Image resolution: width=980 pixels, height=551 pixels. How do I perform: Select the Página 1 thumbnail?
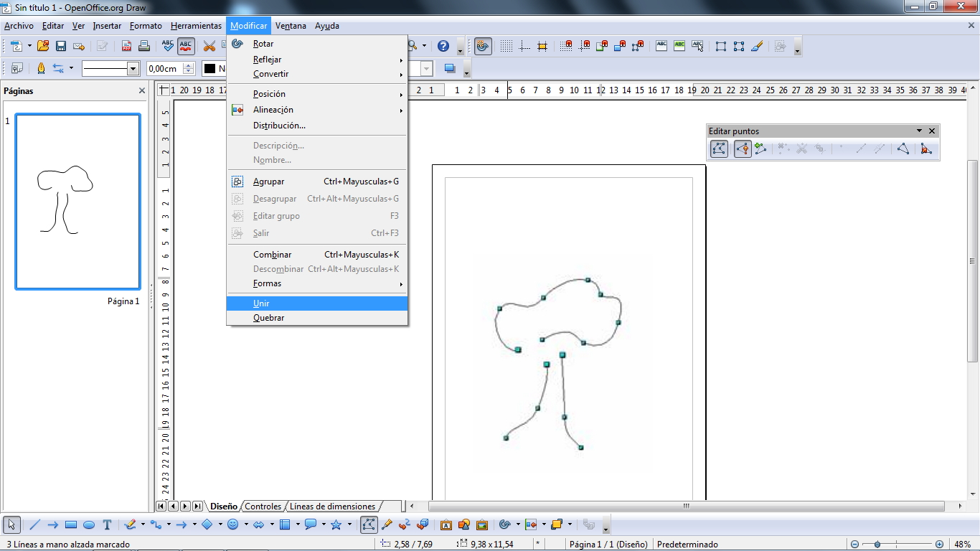point(78,202)
